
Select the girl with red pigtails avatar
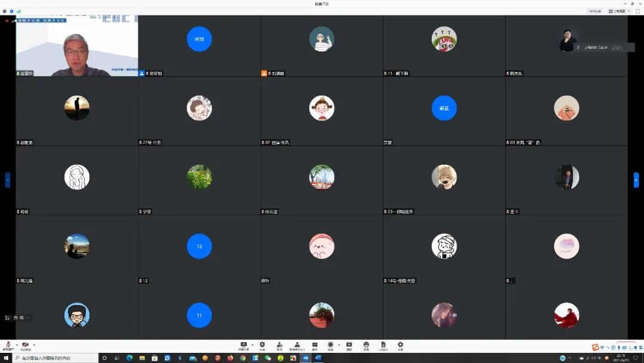click(321, 108)
